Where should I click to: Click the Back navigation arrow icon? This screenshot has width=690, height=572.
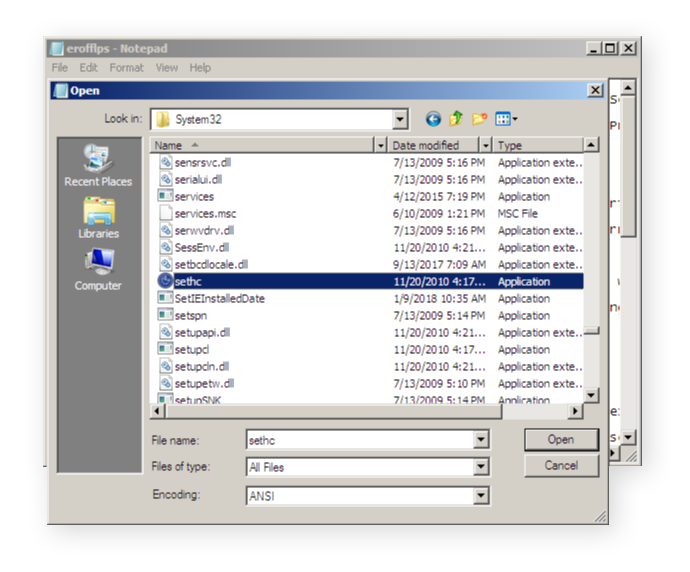coord(433,119)
